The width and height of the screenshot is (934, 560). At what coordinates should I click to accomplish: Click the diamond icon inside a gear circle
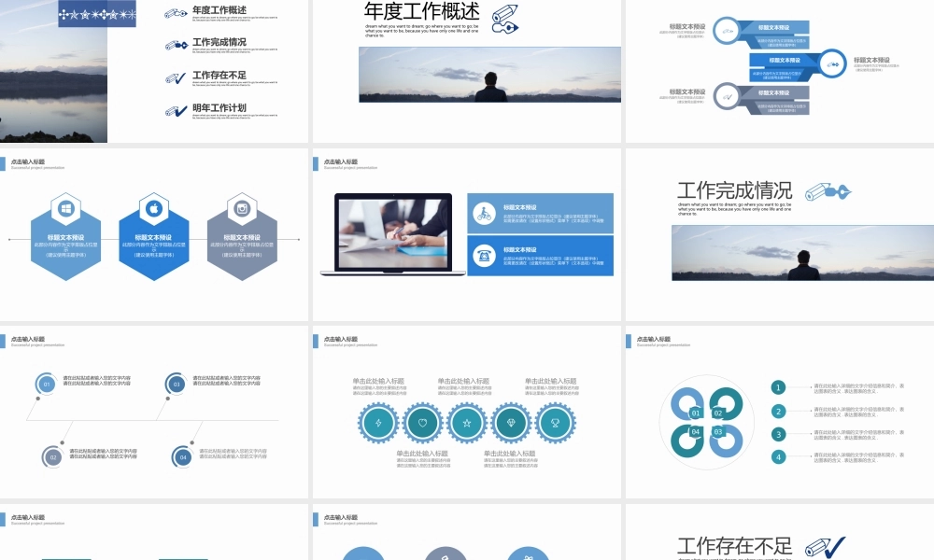pyautogui.click(x=512, y=423)
